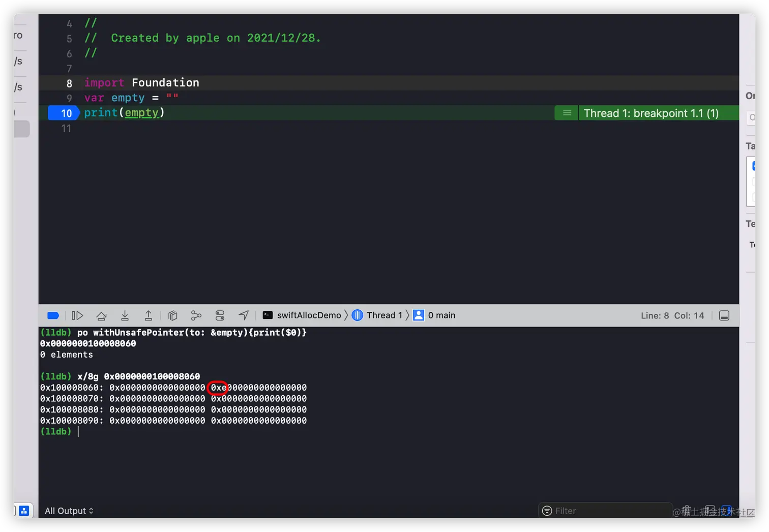Screen dimensions: 769x532
Task: Click the word Foundation on line 8
Action: (x=165, y=82)
